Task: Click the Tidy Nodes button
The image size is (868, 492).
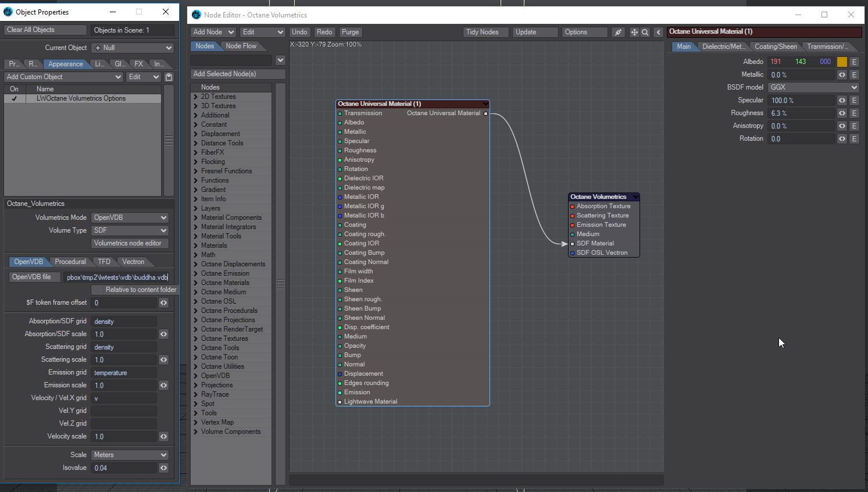Action: (x=485, y=32)
